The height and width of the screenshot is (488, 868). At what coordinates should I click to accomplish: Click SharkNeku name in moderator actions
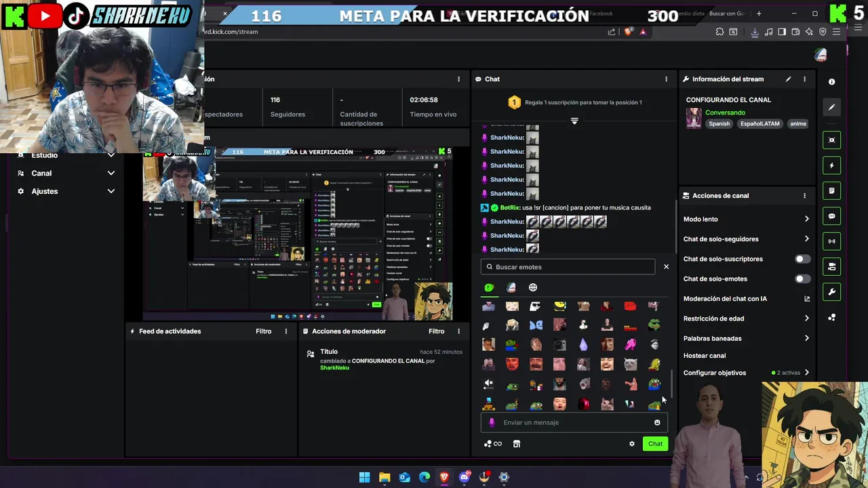334,368
